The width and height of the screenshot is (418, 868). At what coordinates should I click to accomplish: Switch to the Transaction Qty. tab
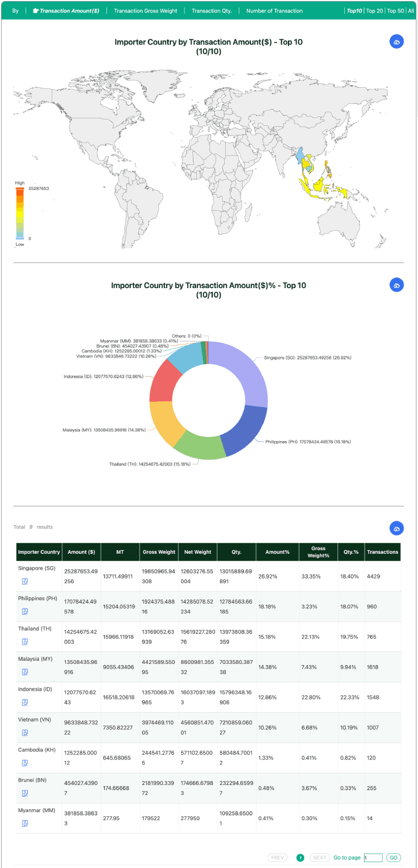(x=212, y=10)
